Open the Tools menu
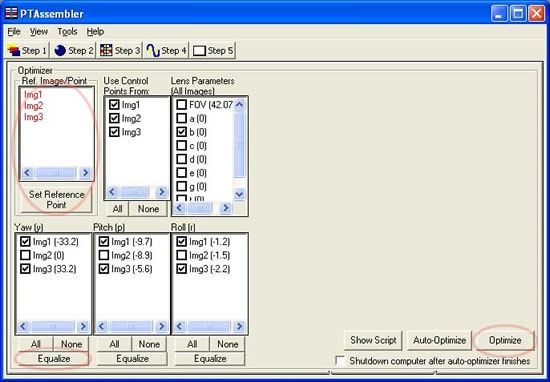 (67, 32)
